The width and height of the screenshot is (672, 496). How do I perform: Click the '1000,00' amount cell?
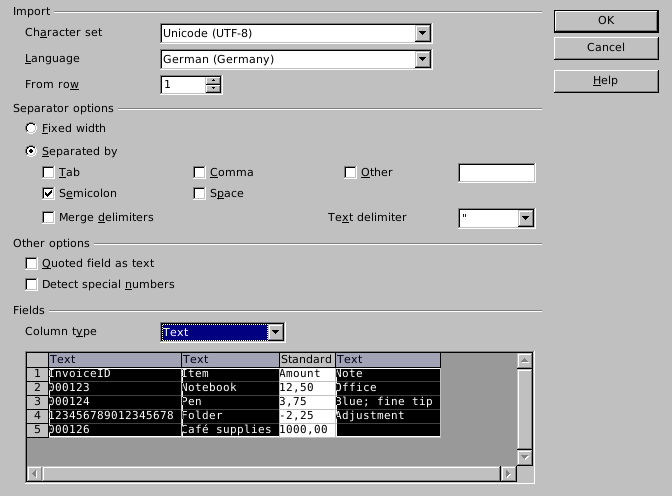pyautogui.click(x=307, y=430)
